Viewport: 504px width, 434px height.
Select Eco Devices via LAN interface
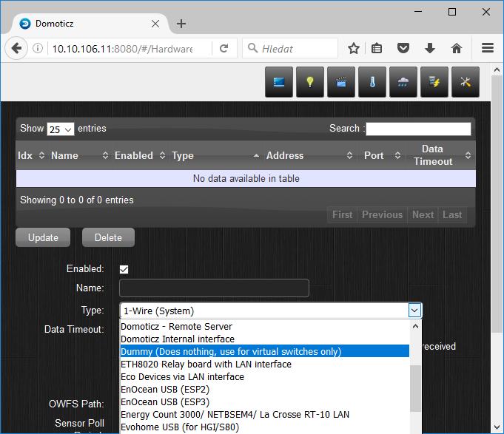[x=264, y=376]
